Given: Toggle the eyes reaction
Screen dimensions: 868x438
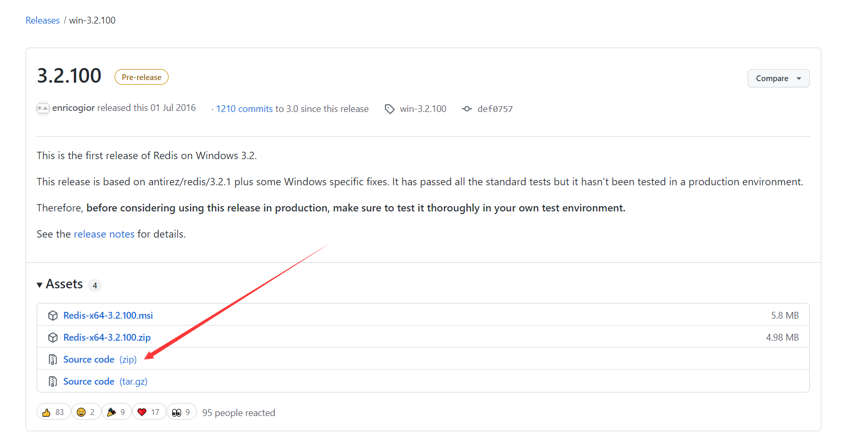Looking at the screenshot, I should (182, 412).
